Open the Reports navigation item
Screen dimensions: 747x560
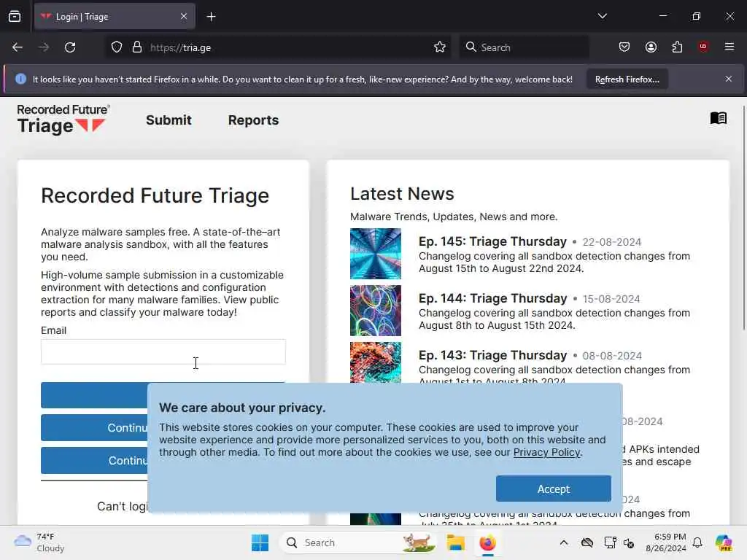click(253, 120)
